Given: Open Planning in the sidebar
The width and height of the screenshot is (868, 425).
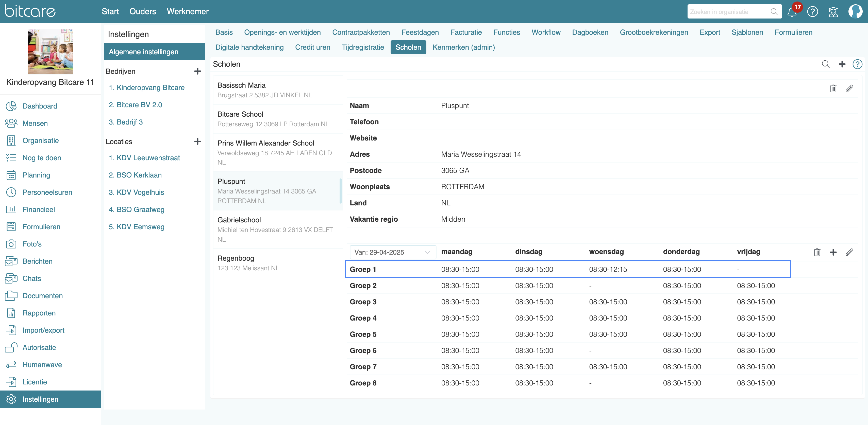Looking at the screenshot, I should tap(36, 175).
